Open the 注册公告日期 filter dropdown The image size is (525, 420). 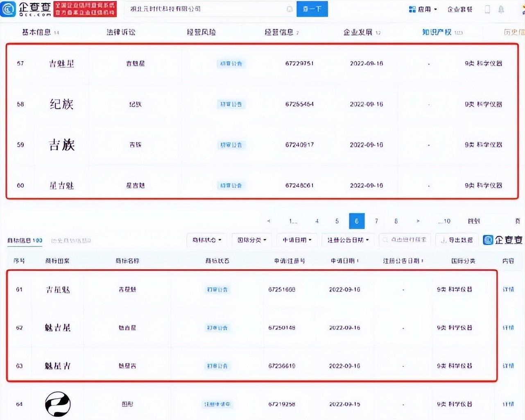[348, 240]
